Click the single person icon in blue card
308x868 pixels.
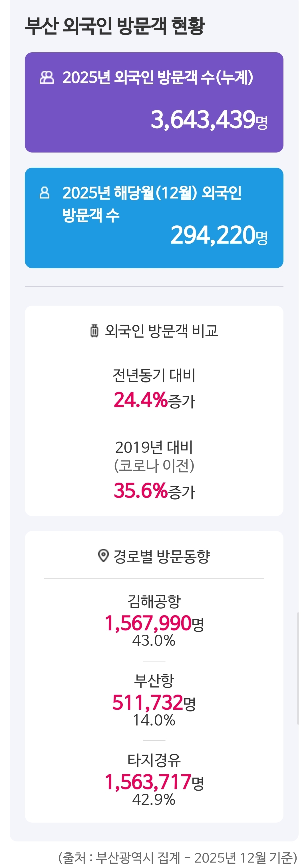pos(45,193)
